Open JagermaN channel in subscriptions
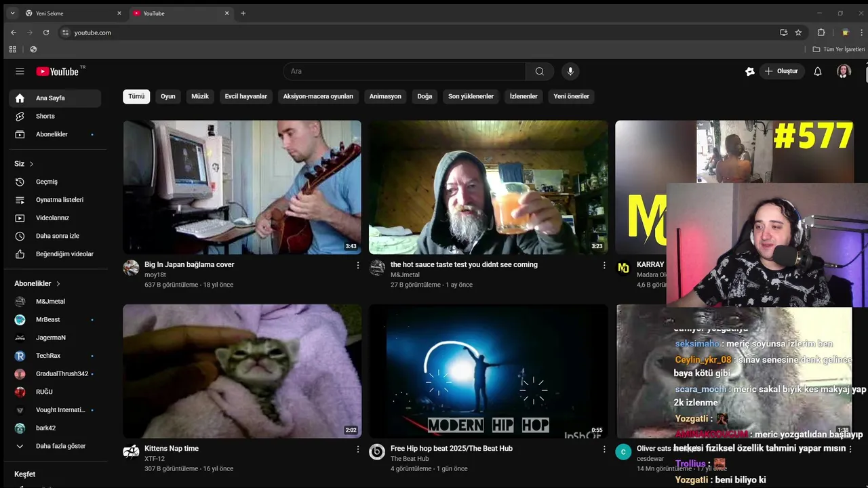 tap(55, 338)
